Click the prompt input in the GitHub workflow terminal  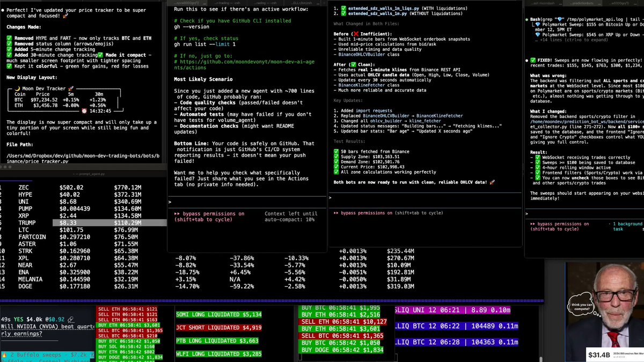tap(247, 202)
